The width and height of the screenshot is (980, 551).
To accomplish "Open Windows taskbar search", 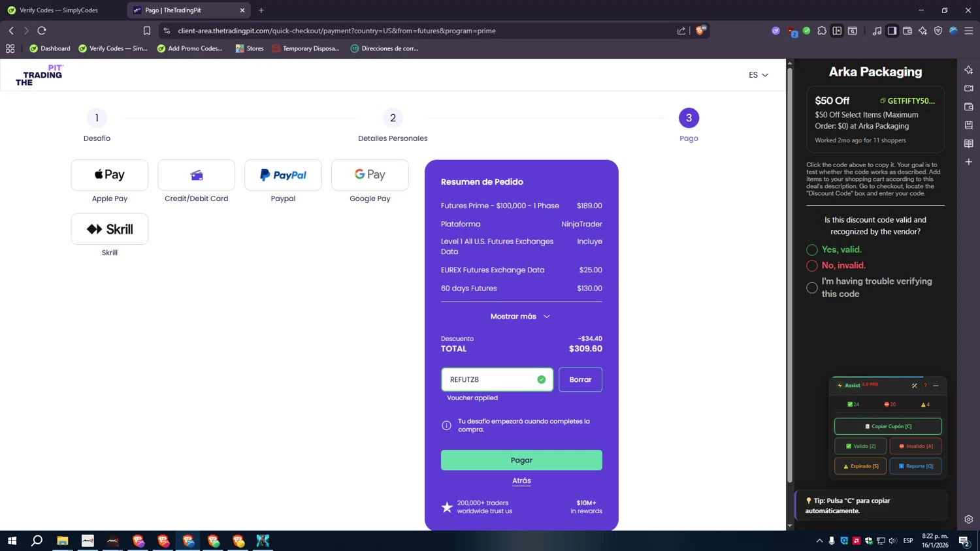I will (x=37, y=541).
